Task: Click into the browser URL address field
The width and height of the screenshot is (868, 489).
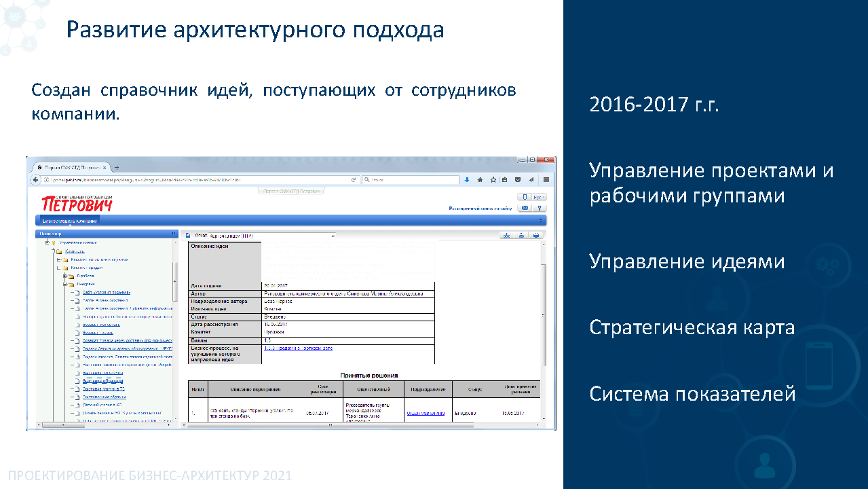Action: [x=195, y=180]
